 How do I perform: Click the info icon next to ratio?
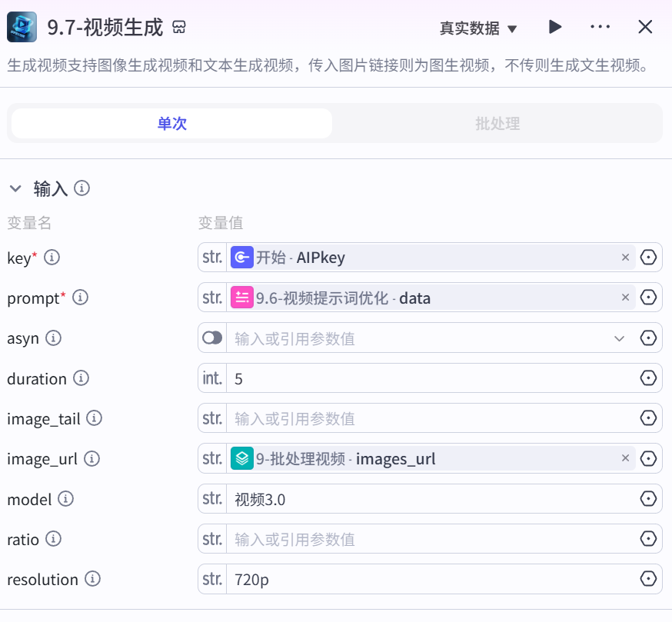point(54,539)
